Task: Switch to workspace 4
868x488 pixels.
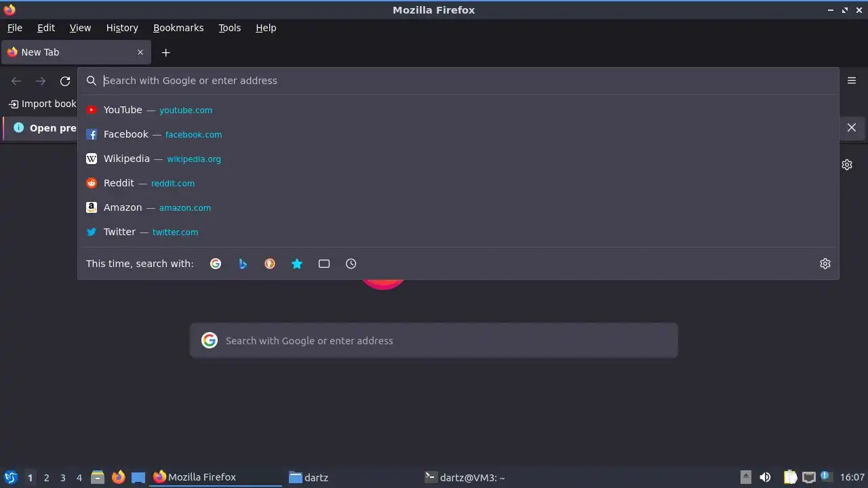Action: coord(79,478)
